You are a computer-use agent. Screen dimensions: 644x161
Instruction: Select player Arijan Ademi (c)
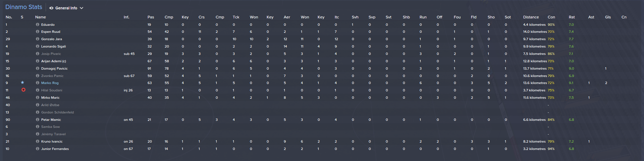[53, 61]
